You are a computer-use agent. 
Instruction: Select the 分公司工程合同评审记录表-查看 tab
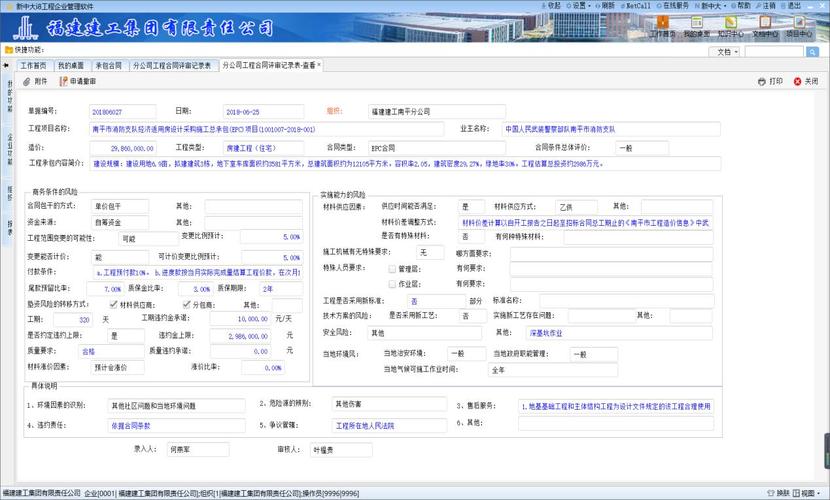pyautogui.click(x=269, y=65)
